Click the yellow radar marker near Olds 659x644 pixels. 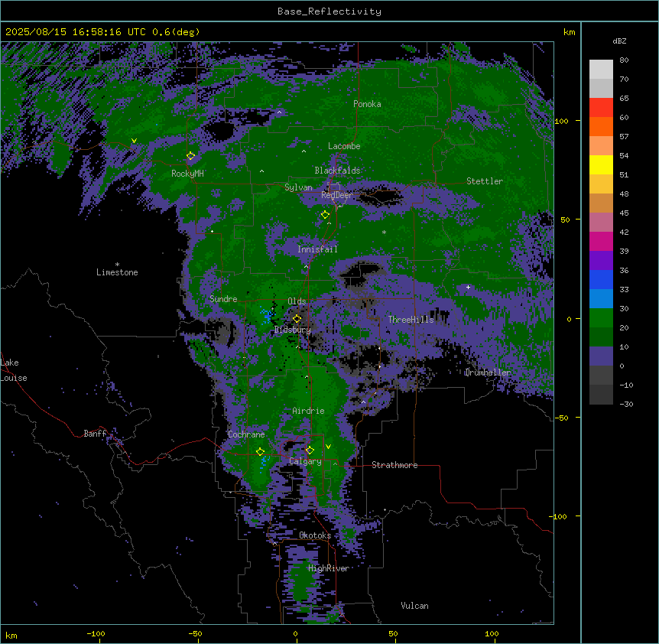pyautogui.click(x=297, y=319)
